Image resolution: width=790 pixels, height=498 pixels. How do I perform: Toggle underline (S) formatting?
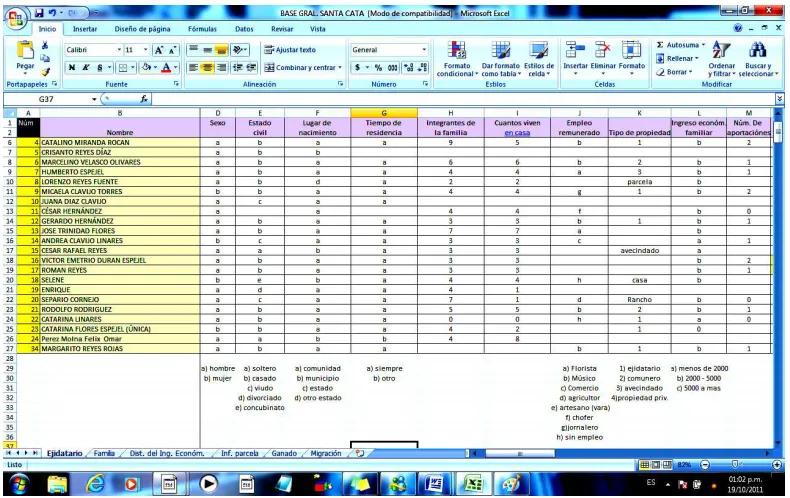click(x=100, y=67)
